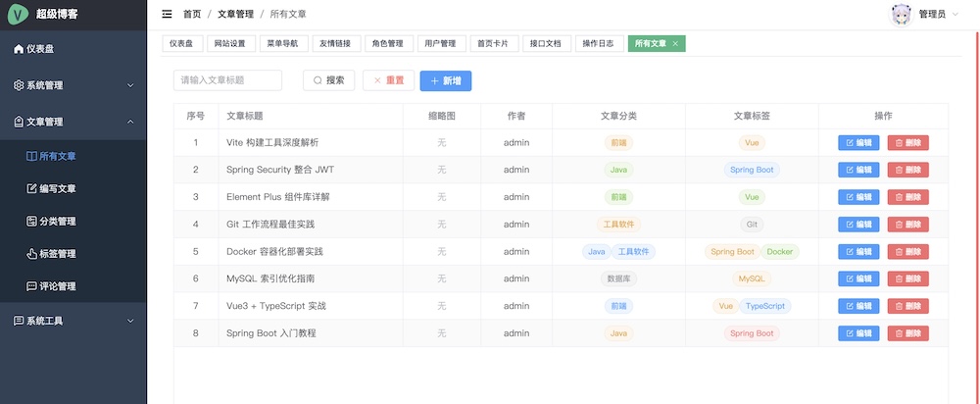Viewport: 980px width, 404px height.
Task: Click the 所有文章 book icon
Action: pos(32,156)
